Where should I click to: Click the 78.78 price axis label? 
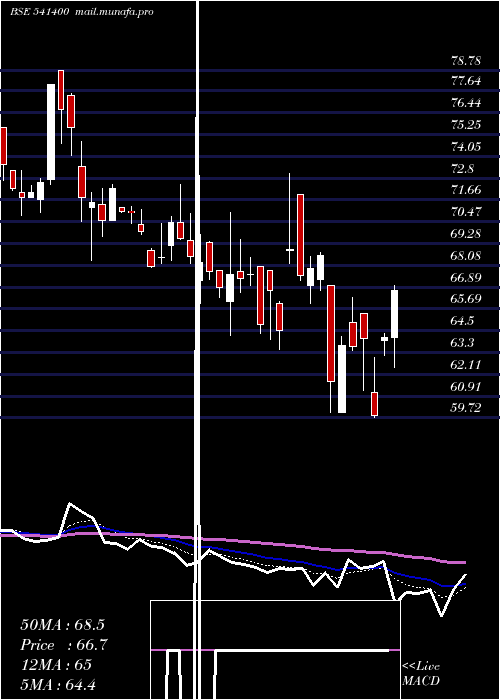(x=466, y=60)
